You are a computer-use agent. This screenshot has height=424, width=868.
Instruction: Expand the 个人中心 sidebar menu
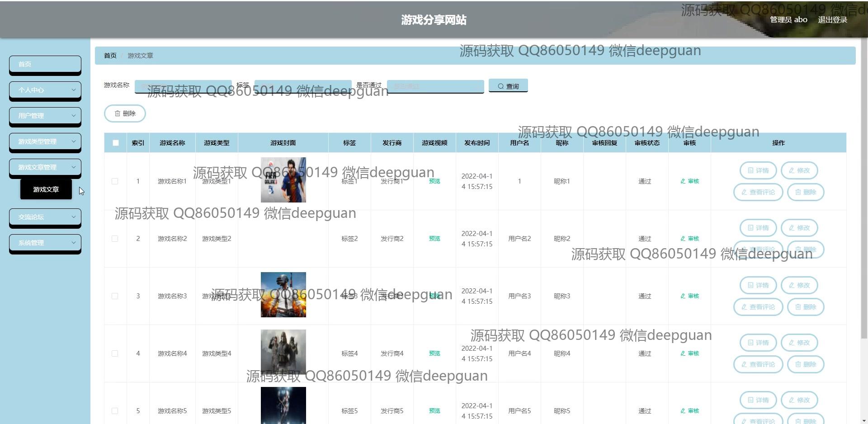[45, 90]
